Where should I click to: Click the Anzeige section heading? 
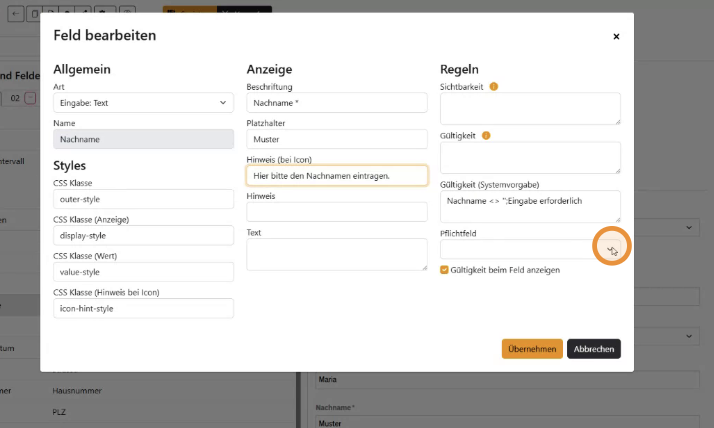click(270, 69)
